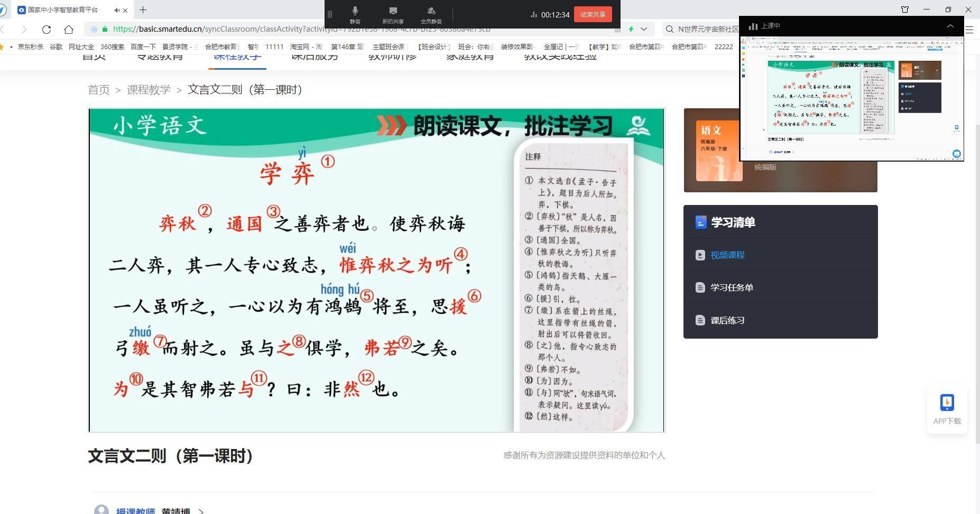
Task: Click the browser skin shirt icon
Action: point(904,10)
